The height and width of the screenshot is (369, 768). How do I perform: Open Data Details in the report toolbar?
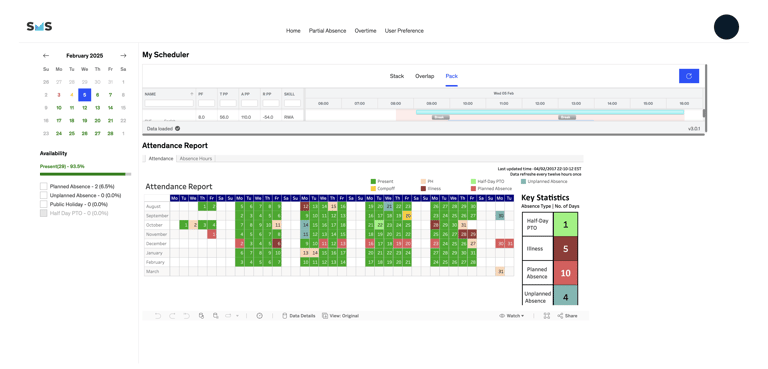(299, 316)
